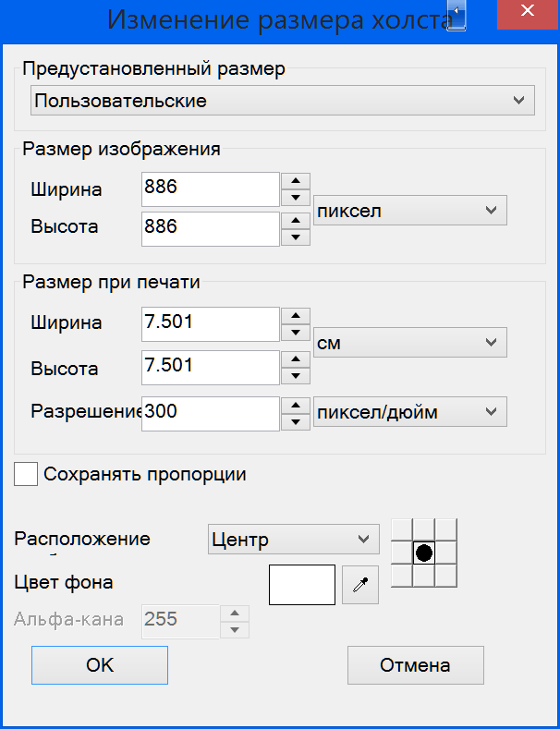Increase resolution value with up arrow
Screen dimensions: 560x729
(x=296, y=406)
